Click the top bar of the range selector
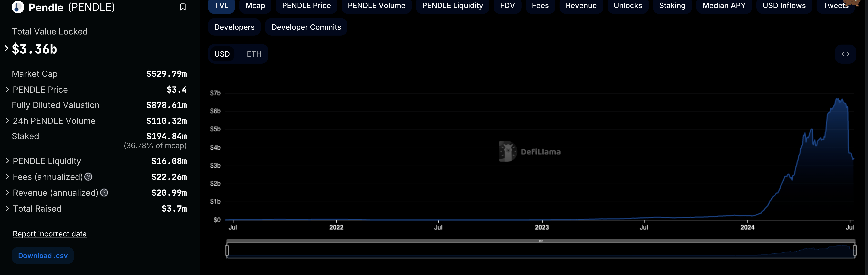 coord(541,241)
